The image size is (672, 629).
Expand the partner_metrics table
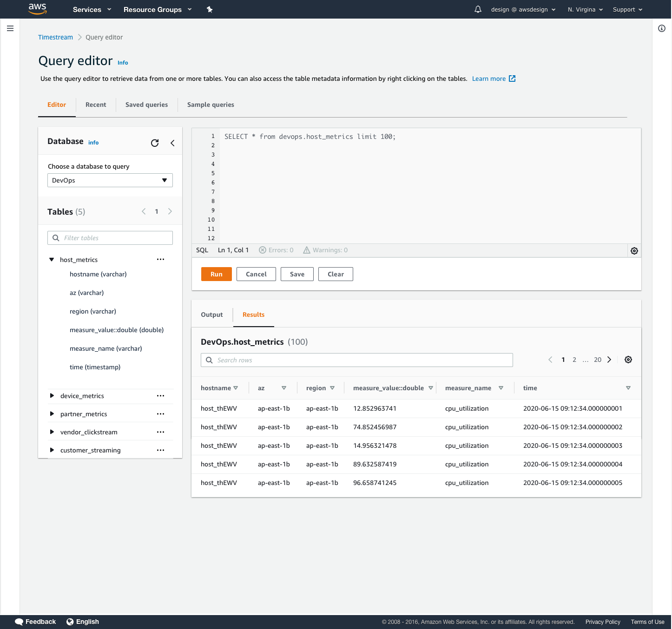tap(52, 414)
